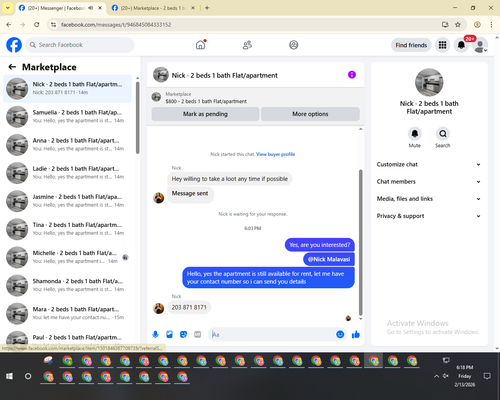The width and height of the screenshot is (500, 400).
Task: Expand the Privacy & support section
Action: pyautogui.click(x=429, y=216)
